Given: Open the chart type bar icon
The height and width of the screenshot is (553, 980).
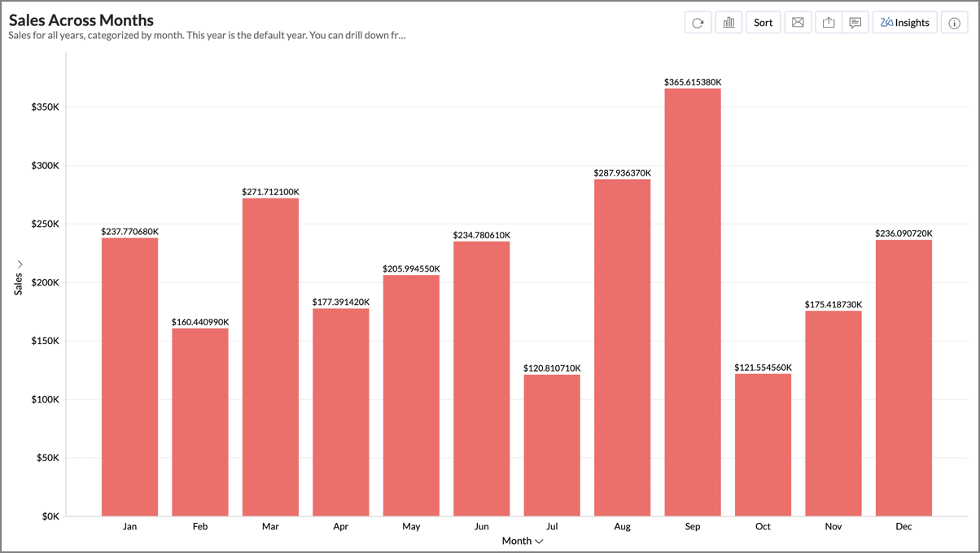Looking at the screenshot, I should (728, 23).
